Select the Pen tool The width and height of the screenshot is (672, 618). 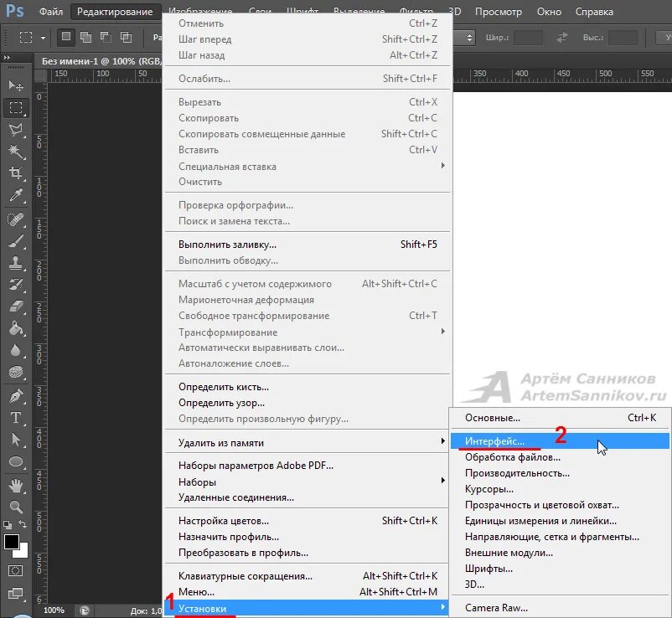click(16, 396)
